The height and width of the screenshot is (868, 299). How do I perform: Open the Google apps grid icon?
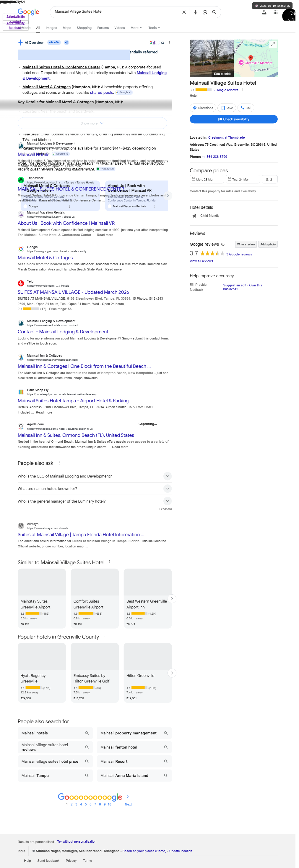pos(275,12)
